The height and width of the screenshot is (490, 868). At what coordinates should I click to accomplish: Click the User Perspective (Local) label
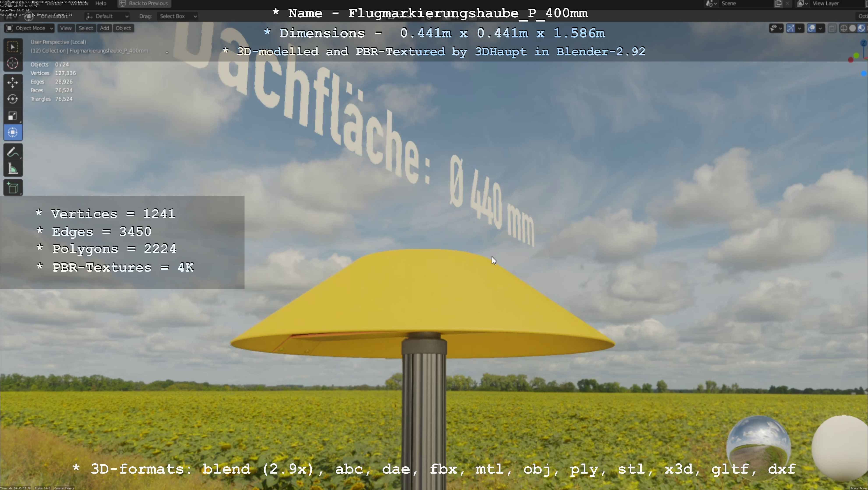[58, 42]
